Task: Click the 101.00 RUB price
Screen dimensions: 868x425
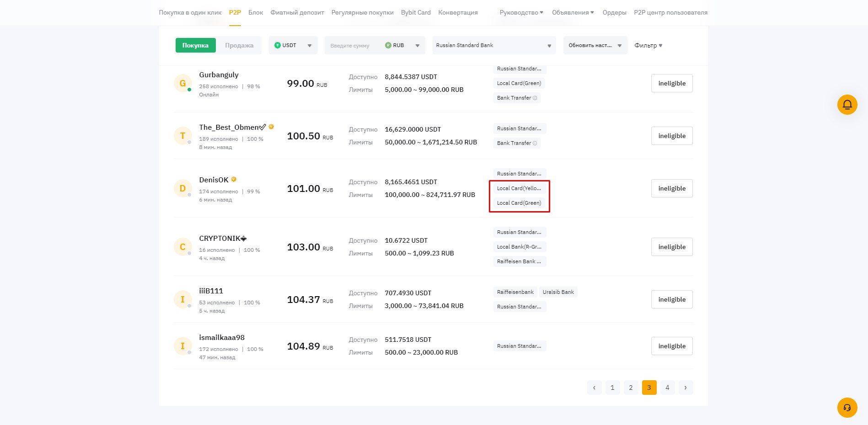Action: [310, 188]
